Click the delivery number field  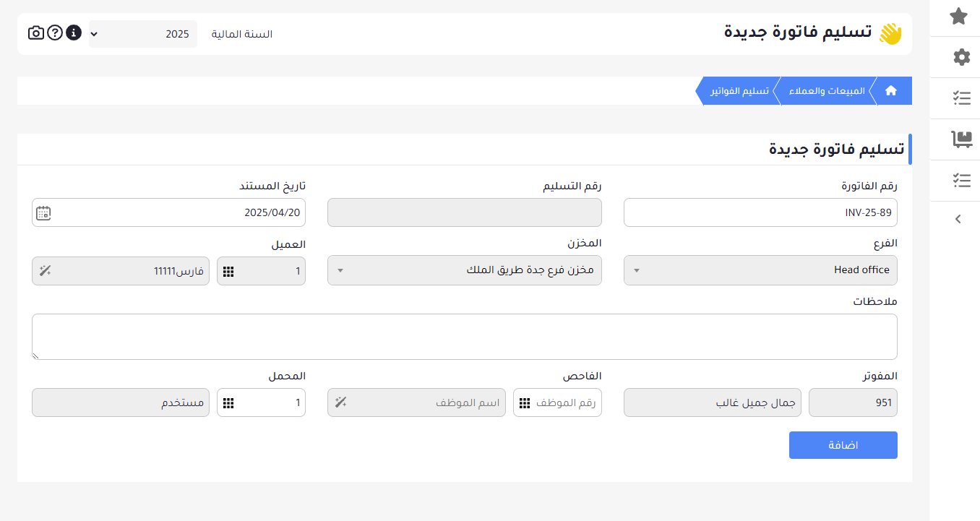tap(465, 213)
